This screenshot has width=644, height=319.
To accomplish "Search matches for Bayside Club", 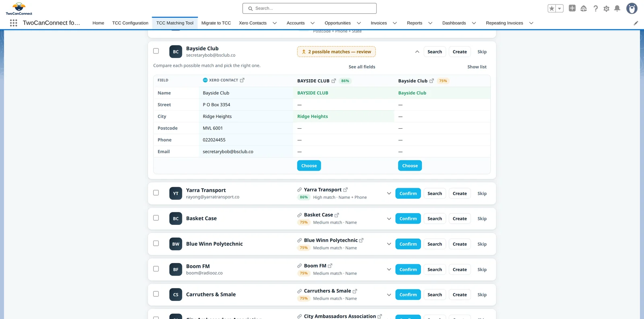I will [435, 51].
